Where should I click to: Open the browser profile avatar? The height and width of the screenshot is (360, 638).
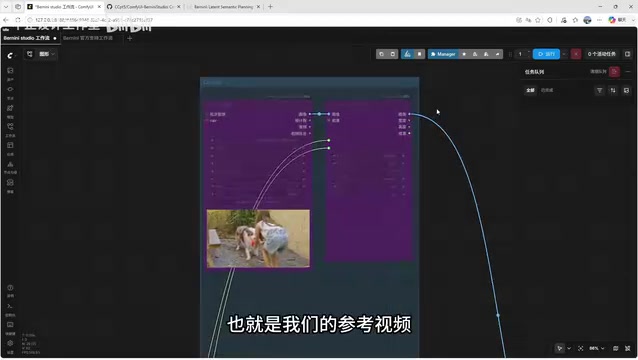click(587, 20)
